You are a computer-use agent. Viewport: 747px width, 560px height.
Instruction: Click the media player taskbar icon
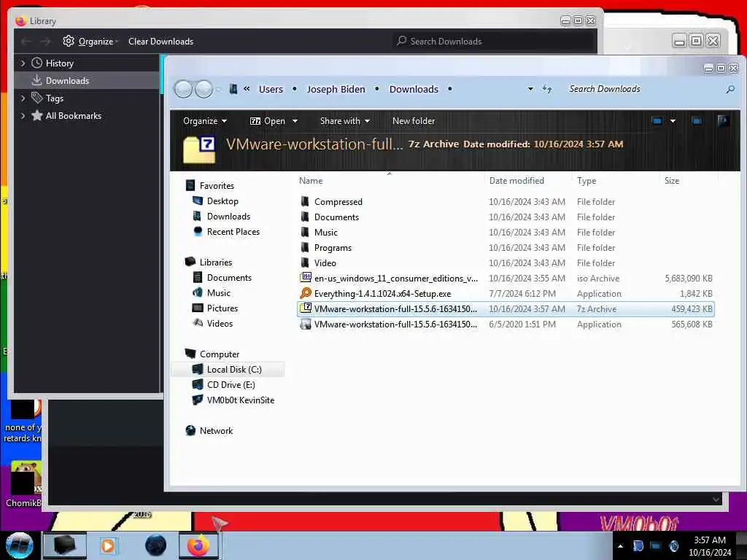(108, 545)
